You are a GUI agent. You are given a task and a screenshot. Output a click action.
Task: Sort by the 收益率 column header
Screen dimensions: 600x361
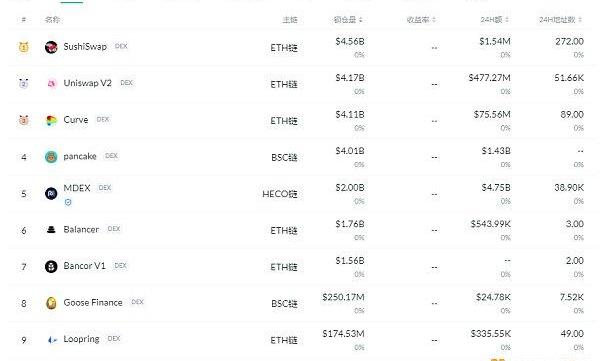[421, 20]
